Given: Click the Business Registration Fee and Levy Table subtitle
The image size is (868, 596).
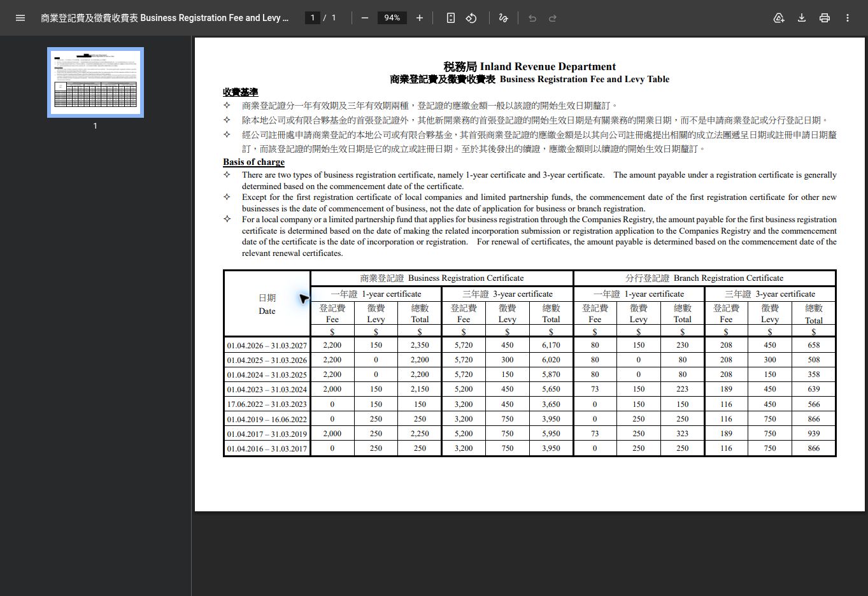Looking at the screenshot, I should 530,80.
